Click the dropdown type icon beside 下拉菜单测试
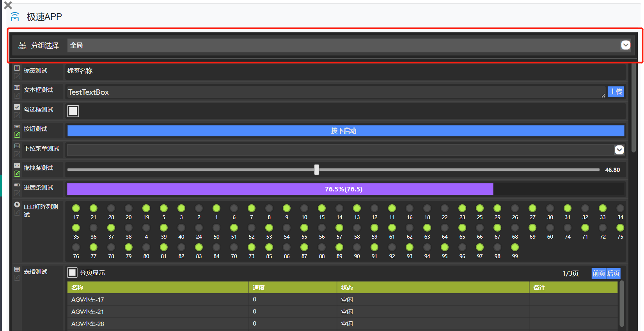Screen dimensions: 644x331 [x=17, y=146]
